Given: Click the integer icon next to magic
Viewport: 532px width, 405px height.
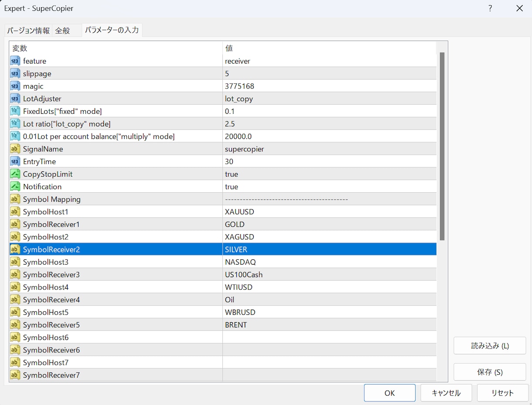Looking at the screenshot, I should click(x=15, y=86).
